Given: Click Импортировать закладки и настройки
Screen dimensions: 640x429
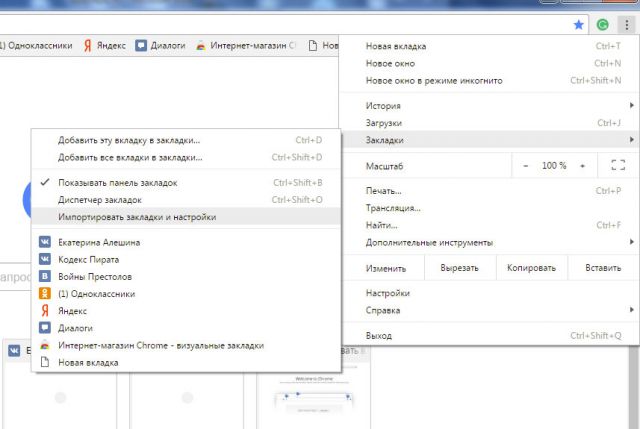Looking at the screenshot, I should pos(186,217).
